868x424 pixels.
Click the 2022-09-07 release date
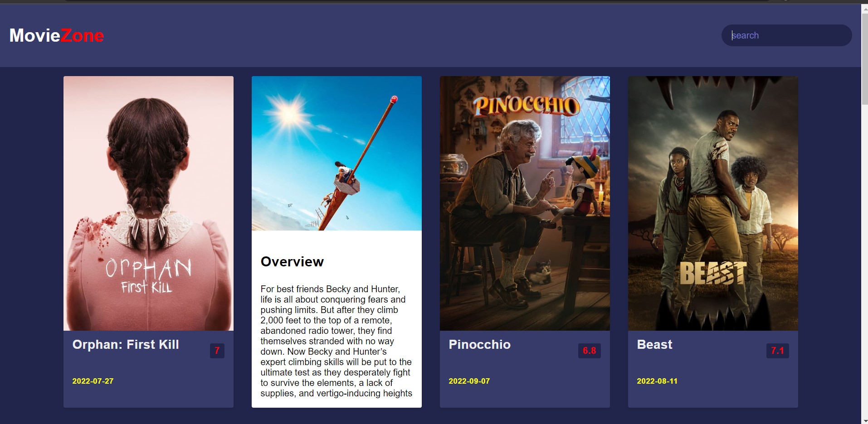[x=469, y=381]
